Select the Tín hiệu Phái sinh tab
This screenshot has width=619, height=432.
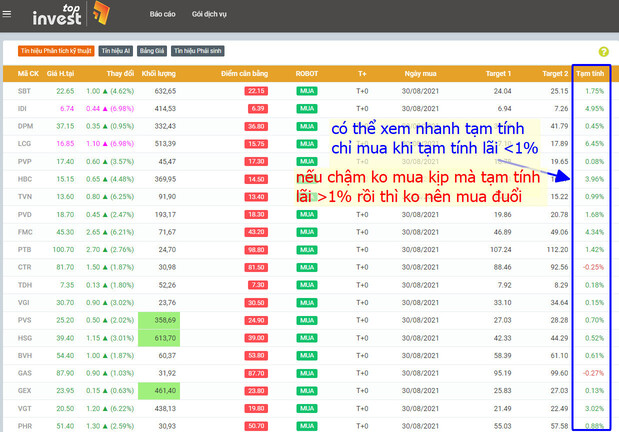pos(196,50)
